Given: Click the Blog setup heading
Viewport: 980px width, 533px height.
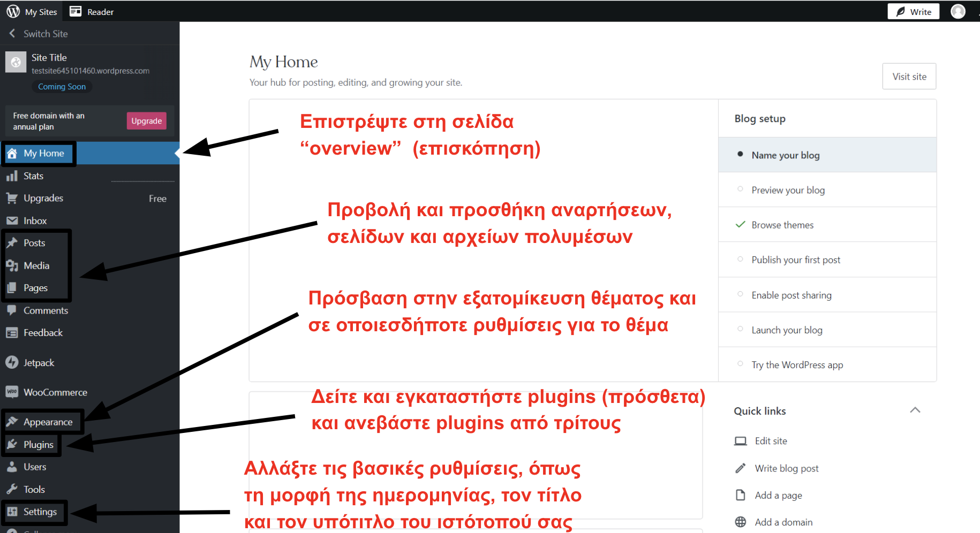Looking at the screenshot, I should click(760, 119).
